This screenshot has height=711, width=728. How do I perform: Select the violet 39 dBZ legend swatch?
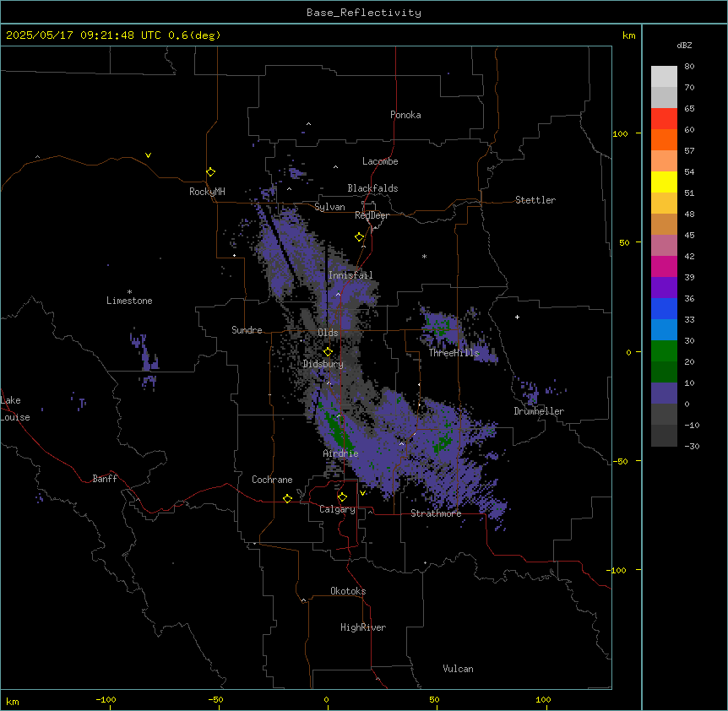click(x=664, y=287)
